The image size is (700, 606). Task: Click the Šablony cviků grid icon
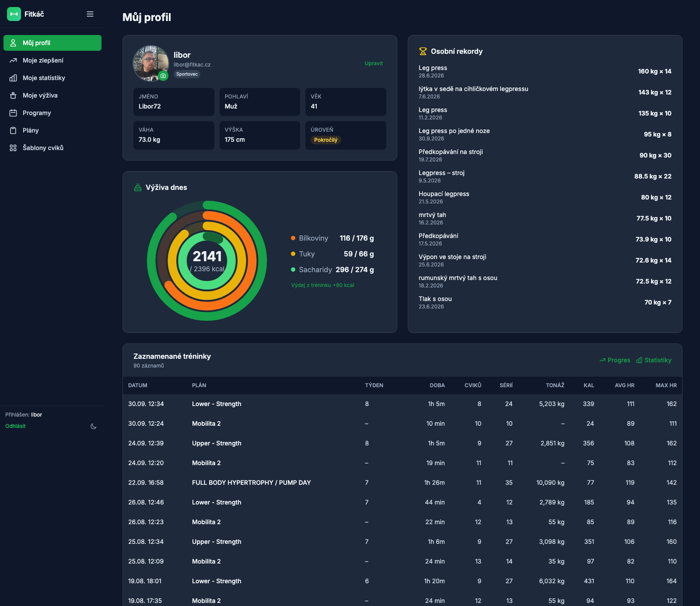click(13, 148)
